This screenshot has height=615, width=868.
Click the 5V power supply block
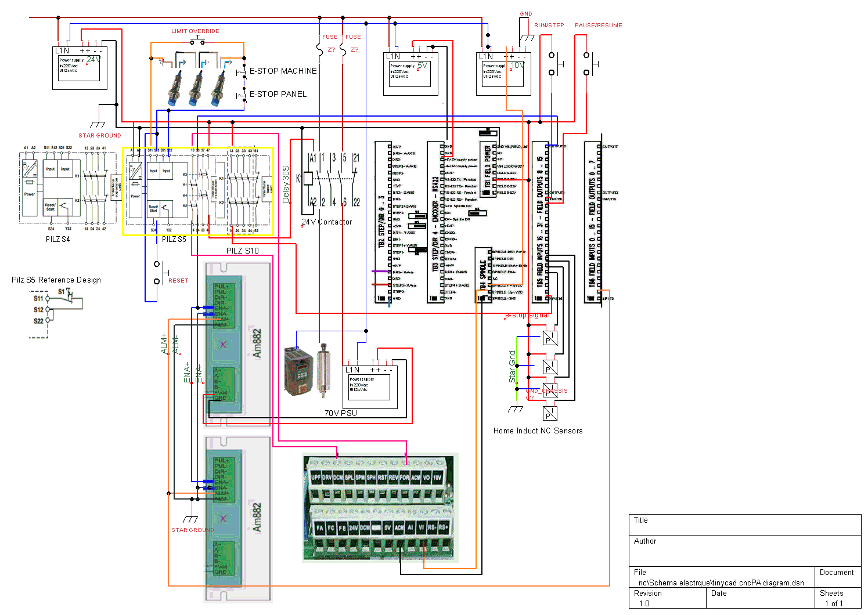click(410, 74)
